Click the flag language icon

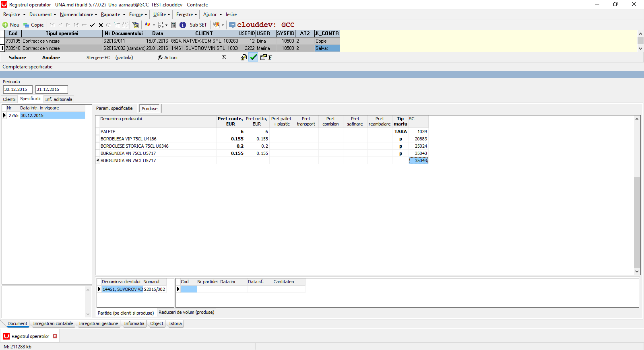tap(148, 25)
